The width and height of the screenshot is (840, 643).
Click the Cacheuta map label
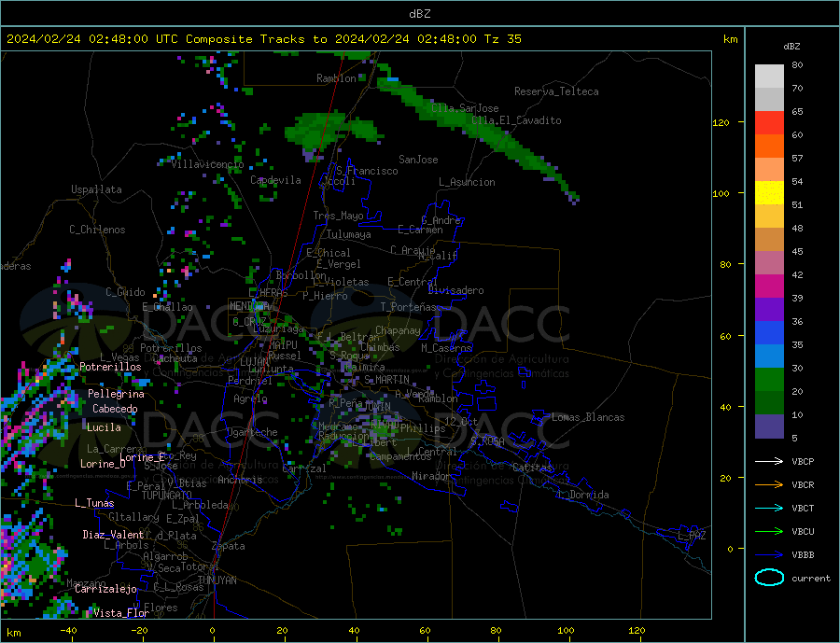click(175, 358)
